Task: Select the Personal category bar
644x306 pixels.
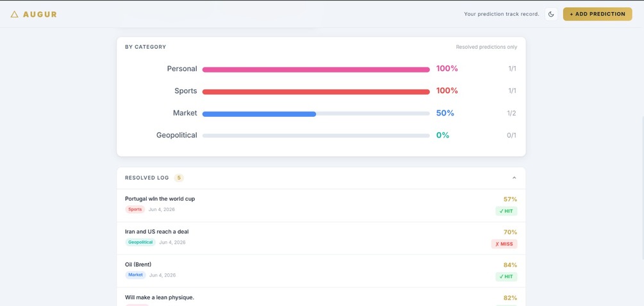Action: [x=316, y=69]
